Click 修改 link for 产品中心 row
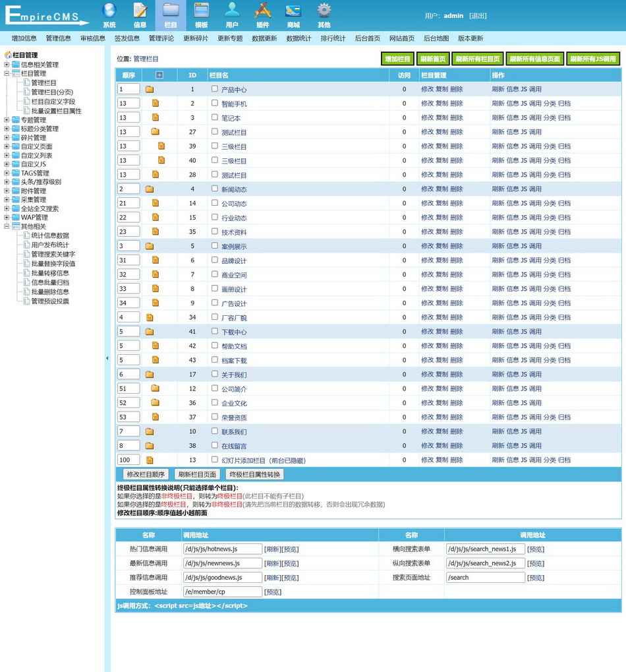The width and height of the screenshot is (626, 672). [427, 89]
